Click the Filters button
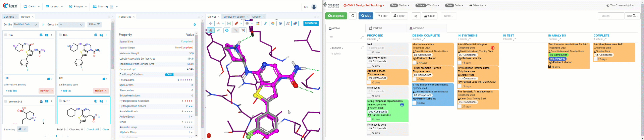This screenshot has width=644, height=140. coord(94,24)
